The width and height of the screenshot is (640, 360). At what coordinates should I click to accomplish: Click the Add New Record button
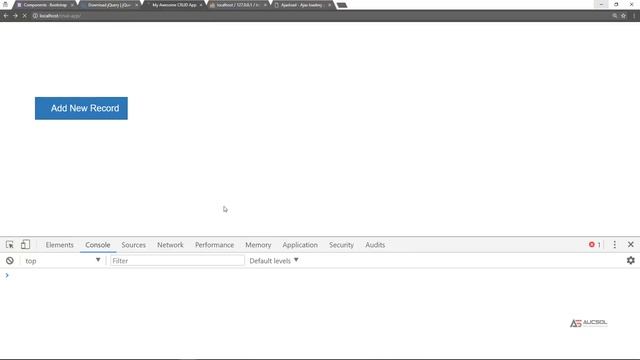(81, 108)
